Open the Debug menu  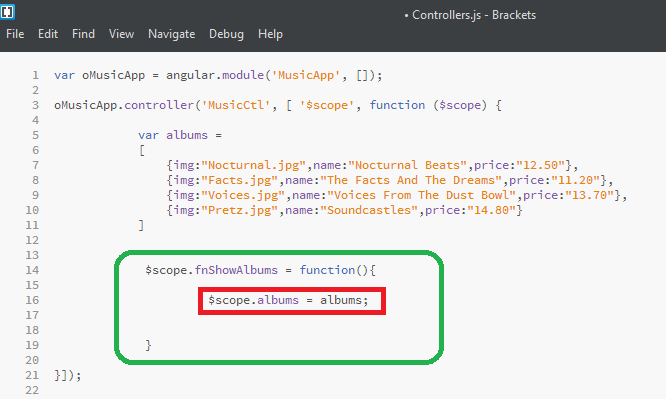click(226, 34)
